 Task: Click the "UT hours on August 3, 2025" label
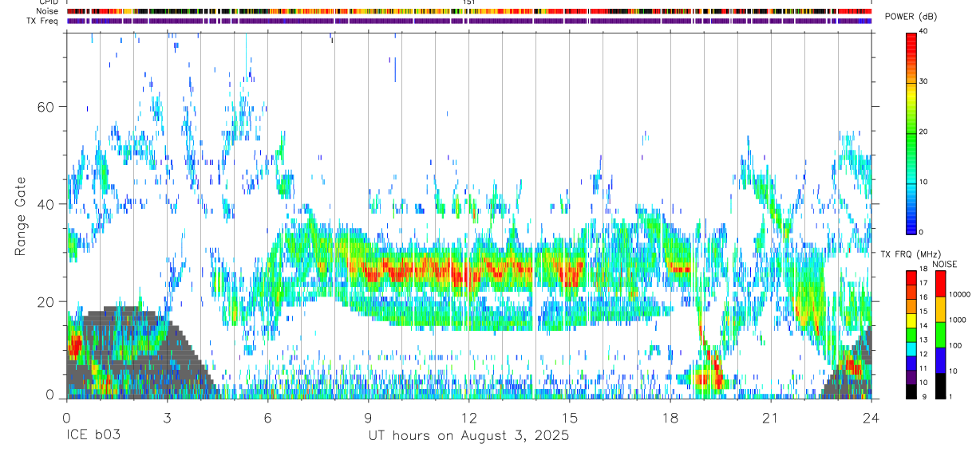pos(468,436)
